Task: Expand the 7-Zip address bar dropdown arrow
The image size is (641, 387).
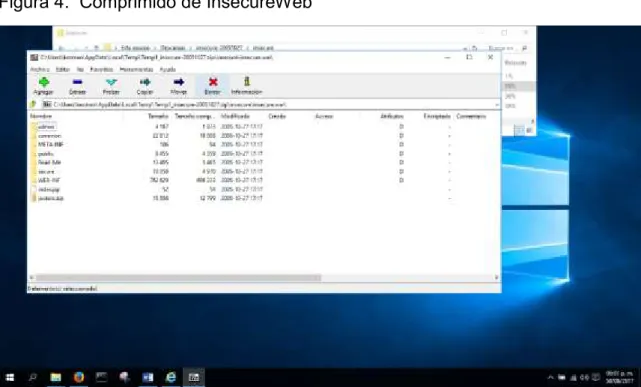Action: point(497,105)
